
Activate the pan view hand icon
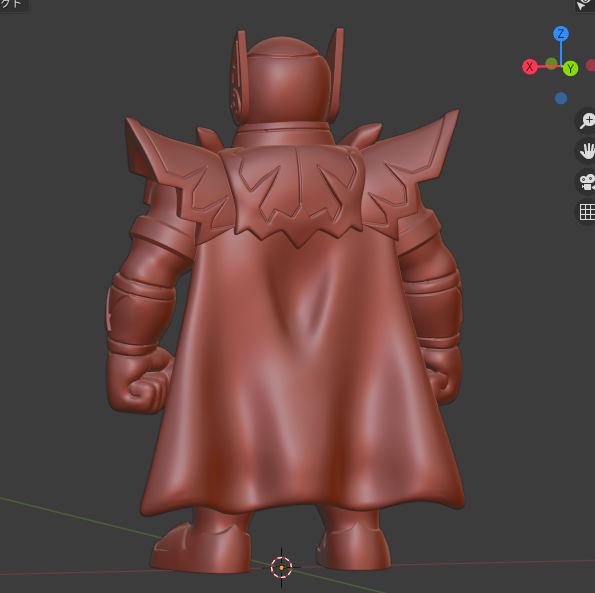[x=586, y=151]
